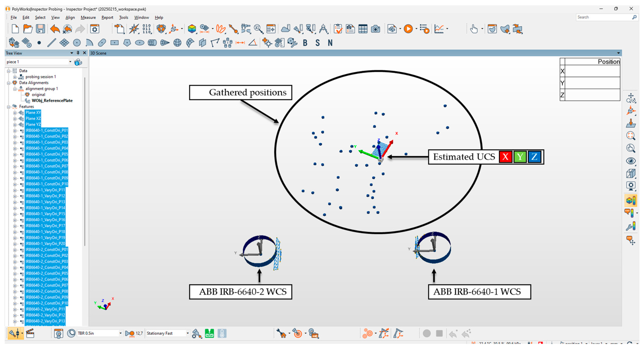Toggle the highlighted color map icon
The image size is (644, 351).
point(630,200)
